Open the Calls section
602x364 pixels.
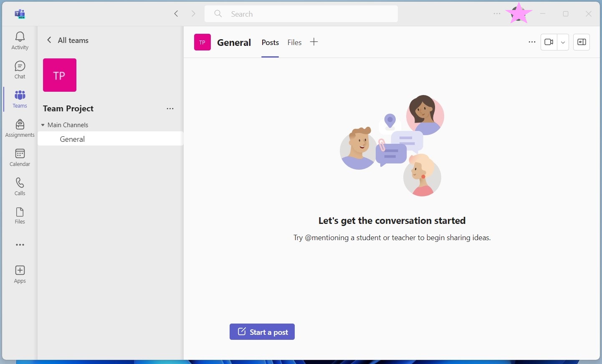(x=20, y=187)
